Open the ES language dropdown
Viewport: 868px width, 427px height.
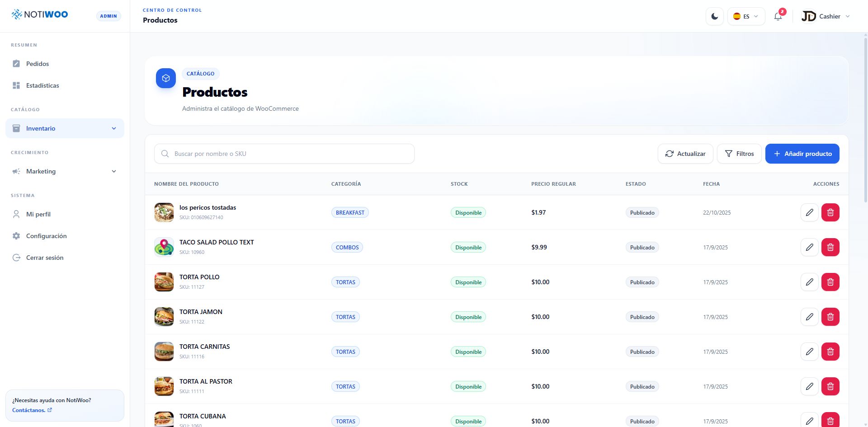tap(746, 16)
